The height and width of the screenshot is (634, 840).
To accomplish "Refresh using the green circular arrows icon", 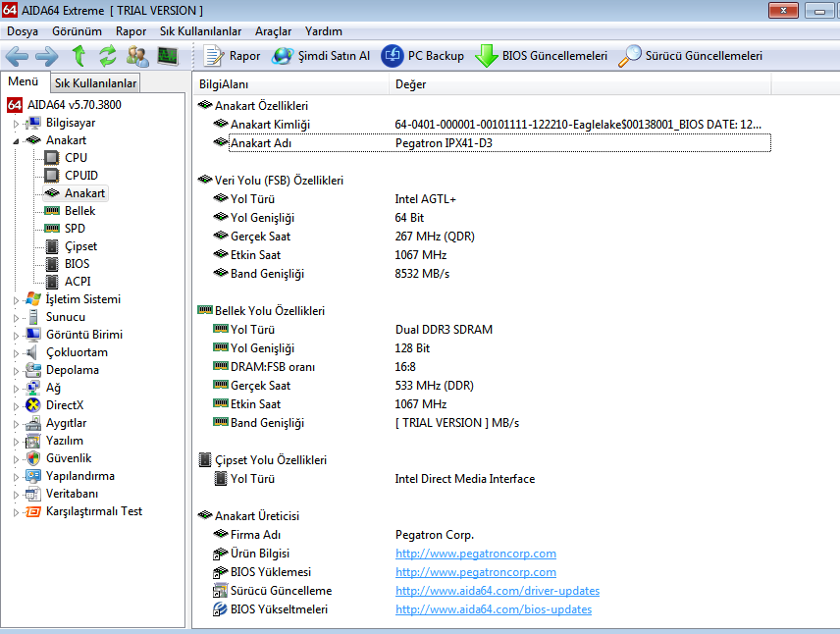I will point(108,56).
